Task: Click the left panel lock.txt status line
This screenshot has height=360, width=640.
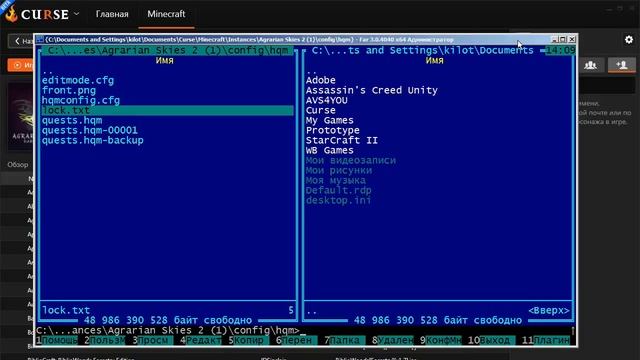Action: coord(167,310)
